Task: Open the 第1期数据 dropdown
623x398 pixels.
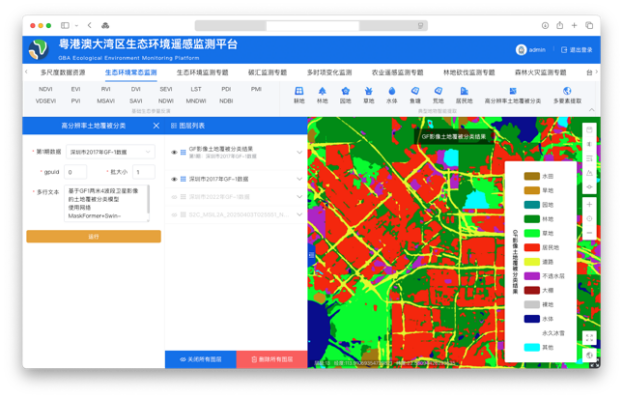Action: [110, 152]
